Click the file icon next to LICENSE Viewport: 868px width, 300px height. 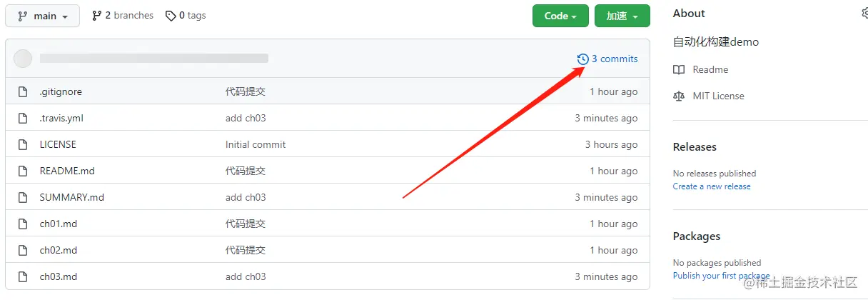[x=23, y=144]
